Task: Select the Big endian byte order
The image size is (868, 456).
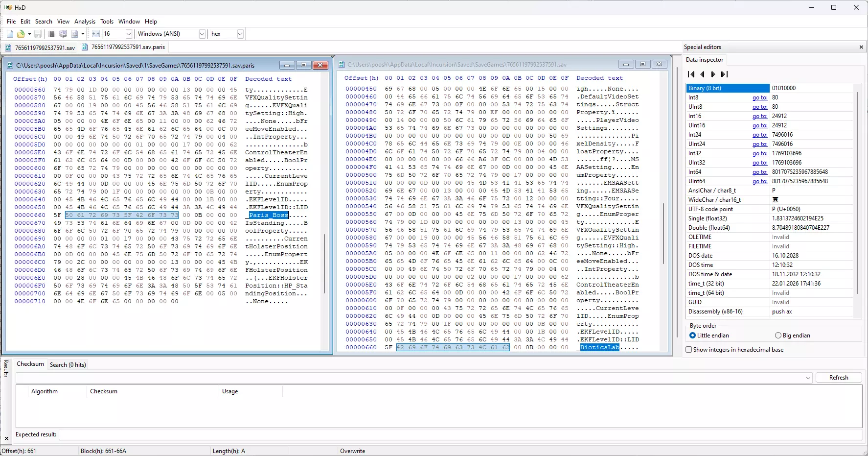Action: point(778,336)
